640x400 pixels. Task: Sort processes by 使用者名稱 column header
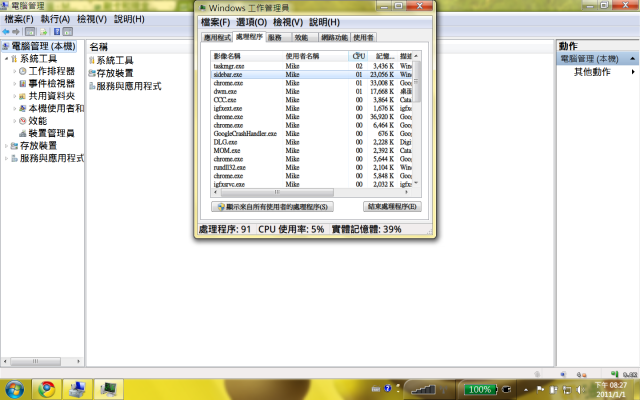(x=316, y=56)
